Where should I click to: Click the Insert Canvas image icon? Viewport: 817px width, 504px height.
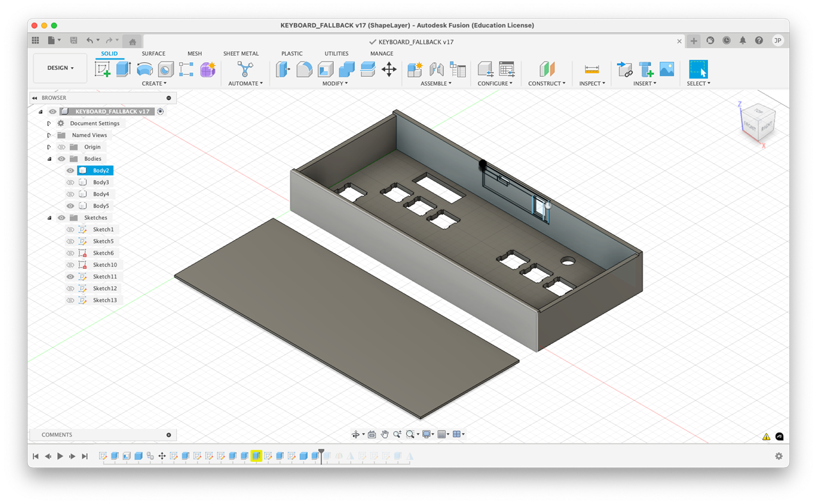pos(666,69)
